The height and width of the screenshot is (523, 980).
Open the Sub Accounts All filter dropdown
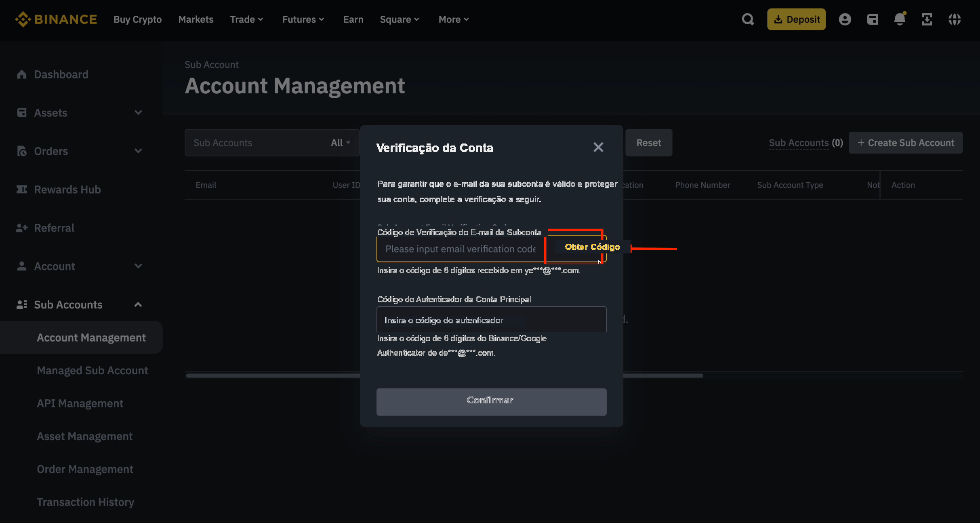[x=341, y=143]
